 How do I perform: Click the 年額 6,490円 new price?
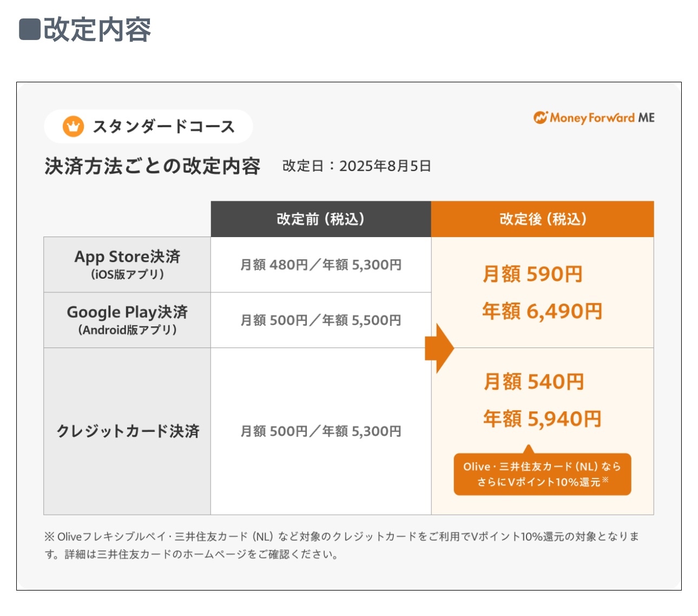pyautogui.click(x=542, y=311)
